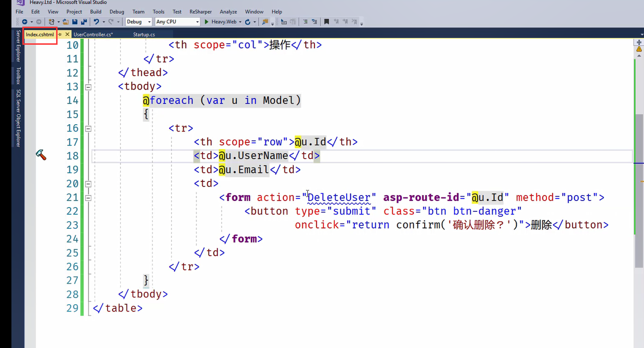Open the Toolbox side panel

18,75
